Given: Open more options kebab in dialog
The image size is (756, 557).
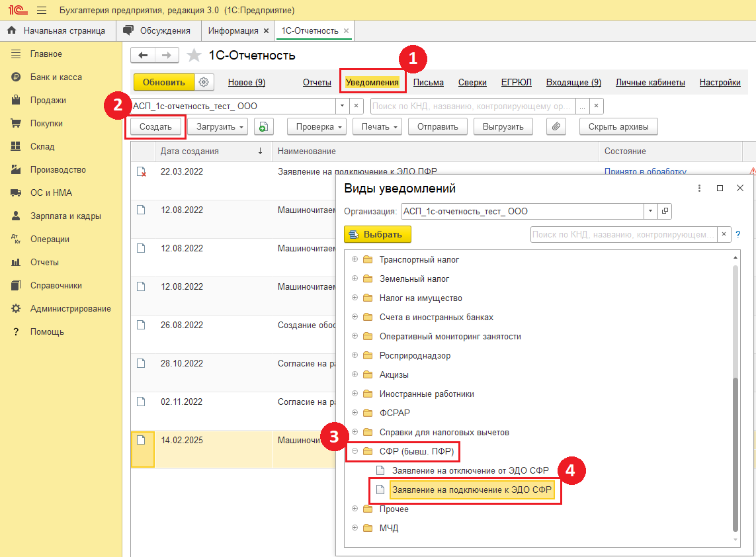Looking at the screenshot, I should coord(699,188).
